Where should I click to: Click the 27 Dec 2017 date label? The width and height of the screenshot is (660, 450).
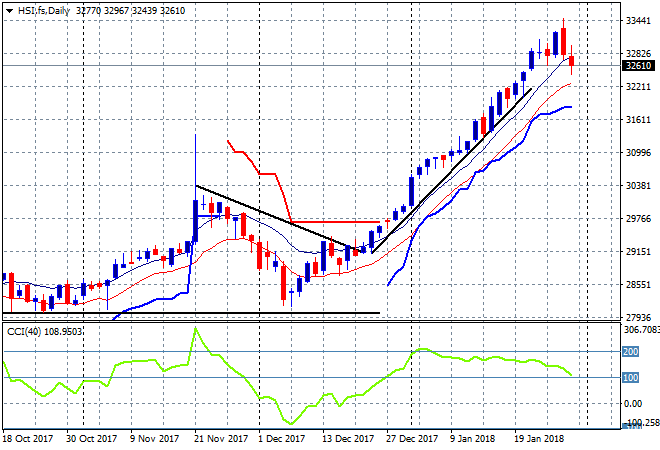coord(413,438)
